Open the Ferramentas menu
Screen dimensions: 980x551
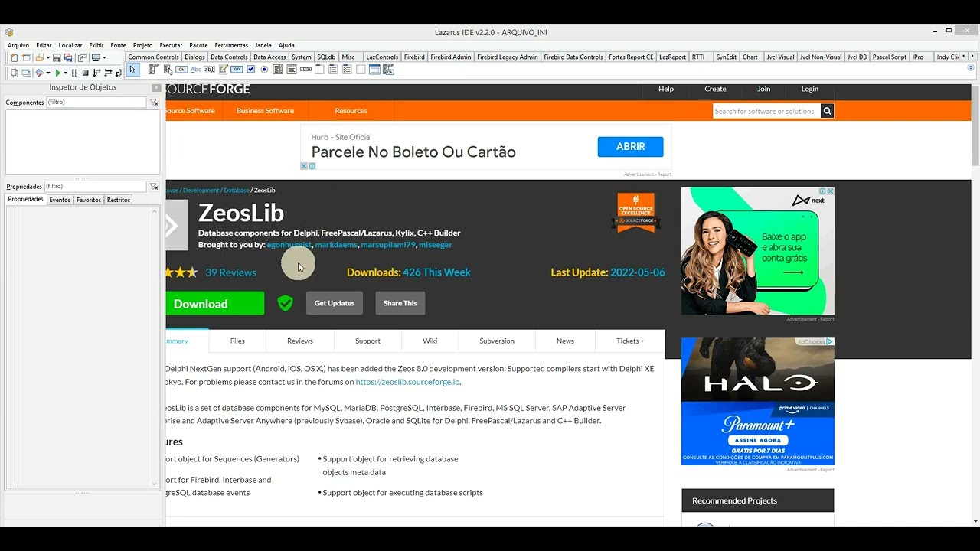[x=231, y=45]
